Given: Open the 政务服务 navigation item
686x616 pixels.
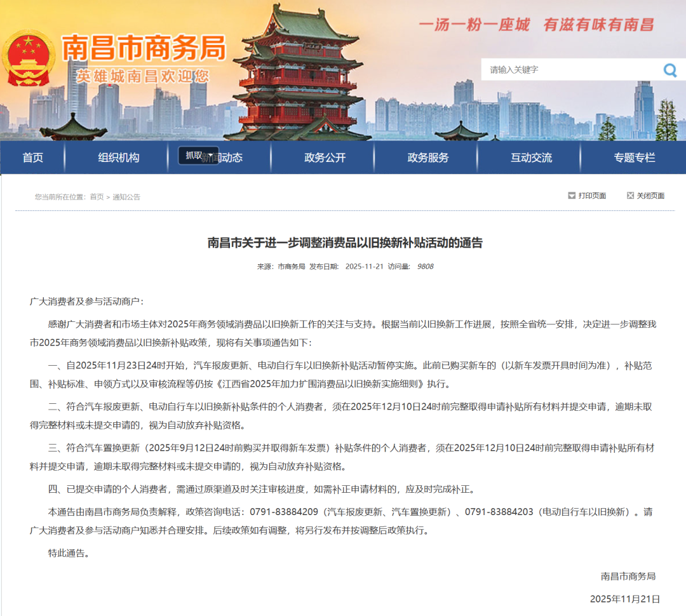Looking at the screenshot, I should click(x=428, y=157).
